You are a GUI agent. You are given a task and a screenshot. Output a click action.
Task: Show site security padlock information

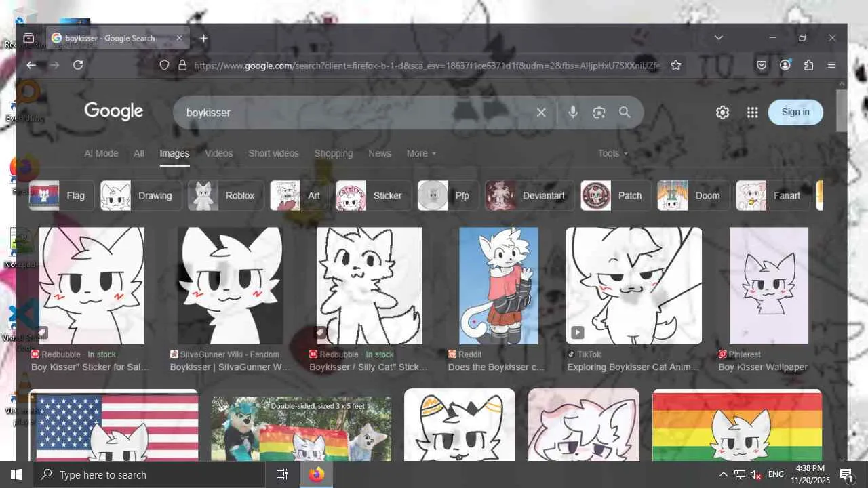tap(182, 65)
